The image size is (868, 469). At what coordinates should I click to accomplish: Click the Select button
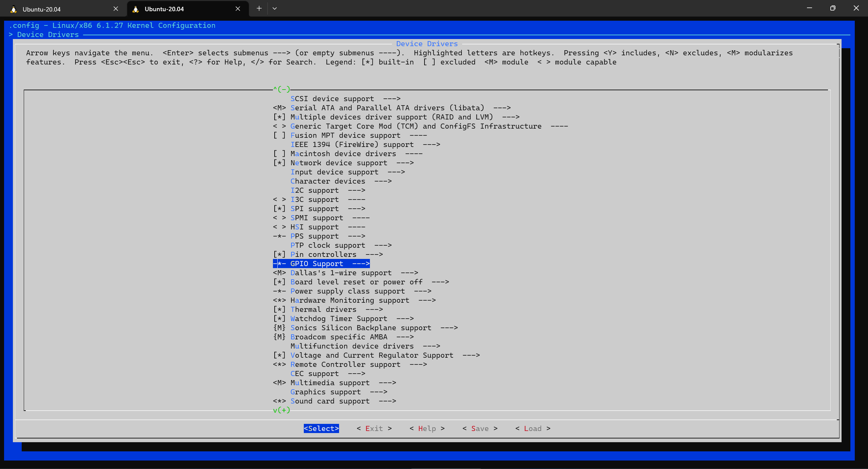(321, 428)
